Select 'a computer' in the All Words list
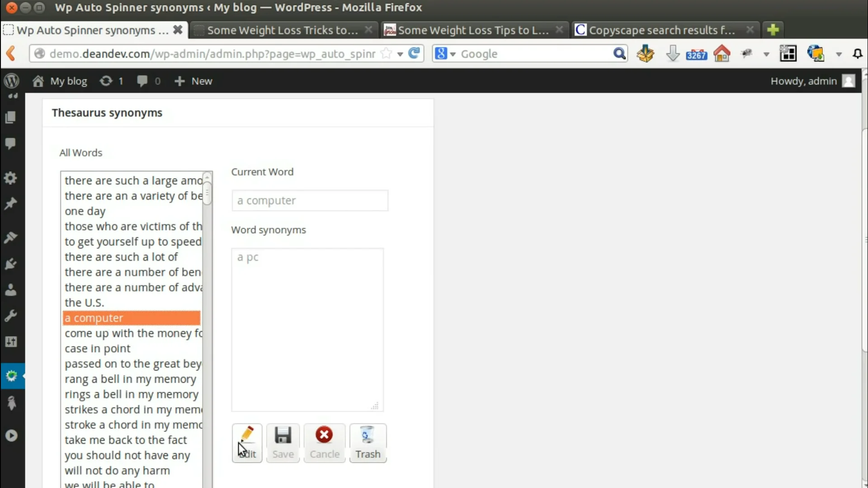 (132, 318)
